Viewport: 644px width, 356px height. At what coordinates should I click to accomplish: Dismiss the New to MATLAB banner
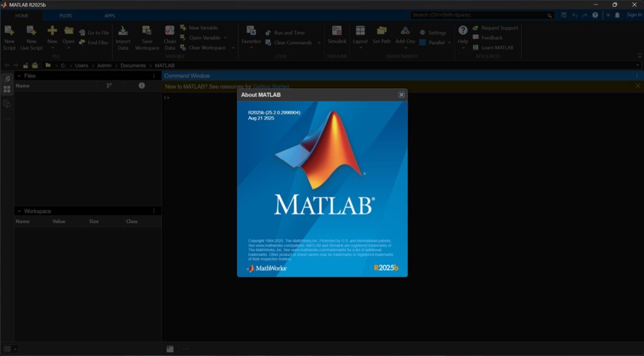[638, 86]
